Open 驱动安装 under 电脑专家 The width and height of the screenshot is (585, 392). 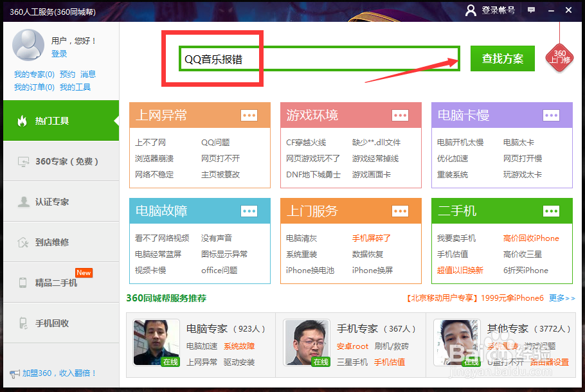click(x=239, y=362)
